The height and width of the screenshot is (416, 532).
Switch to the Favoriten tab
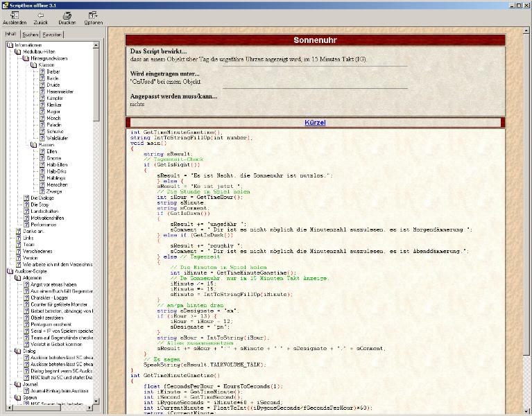pos(51,33)
